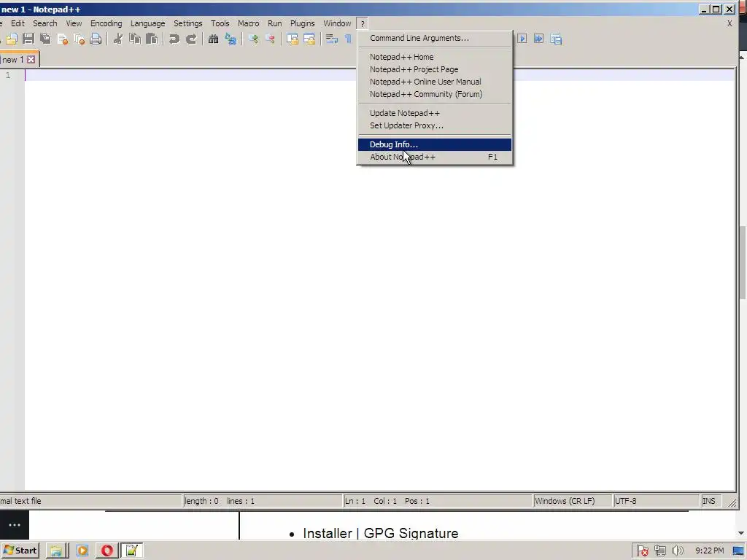Image resolution: width=747 pixels, height=560 pixels.
Task: Click Save recorded macro icon
Action: click(556, 39)
